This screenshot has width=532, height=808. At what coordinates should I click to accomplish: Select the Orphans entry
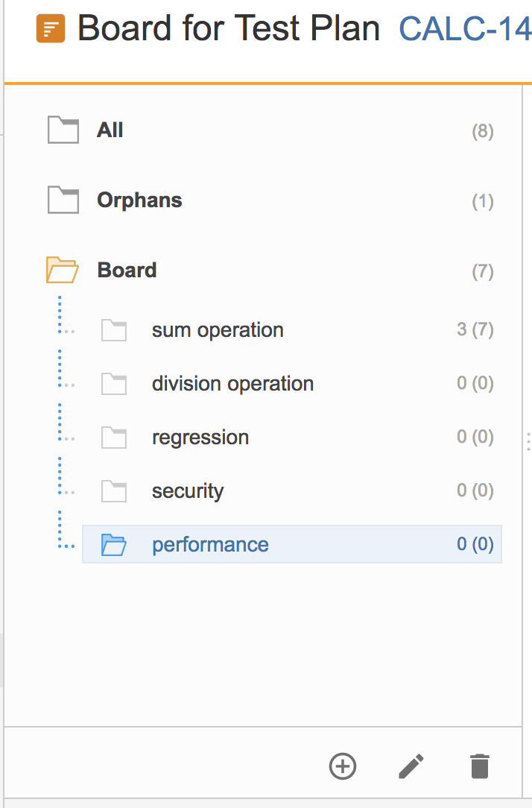270,200
